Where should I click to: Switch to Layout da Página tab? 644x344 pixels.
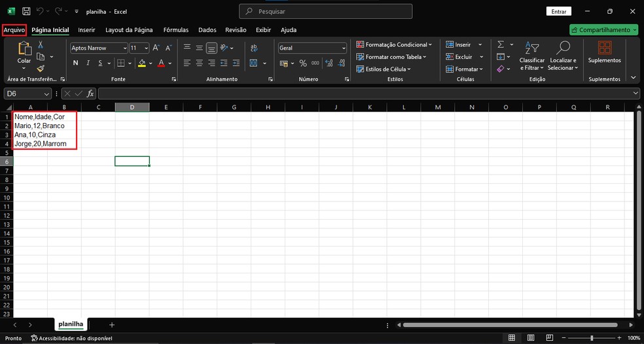(129, 30)
